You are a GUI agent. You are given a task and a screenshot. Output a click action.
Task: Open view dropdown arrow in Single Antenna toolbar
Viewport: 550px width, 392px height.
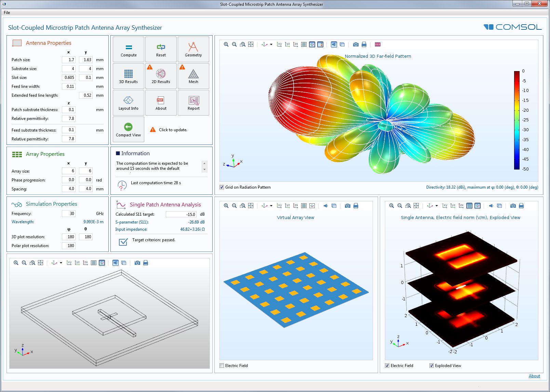(437, 206)
